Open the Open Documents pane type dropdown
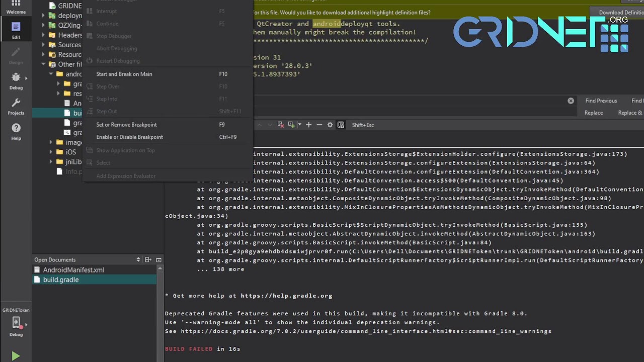 (138, 259)
